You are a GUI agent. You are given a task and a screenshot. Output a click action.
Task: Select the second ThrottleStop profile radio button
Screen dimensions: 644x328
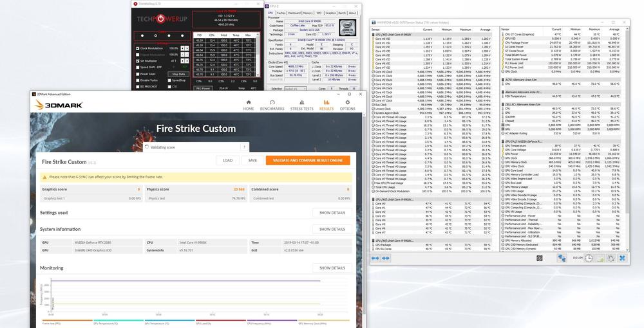(155, 36)
